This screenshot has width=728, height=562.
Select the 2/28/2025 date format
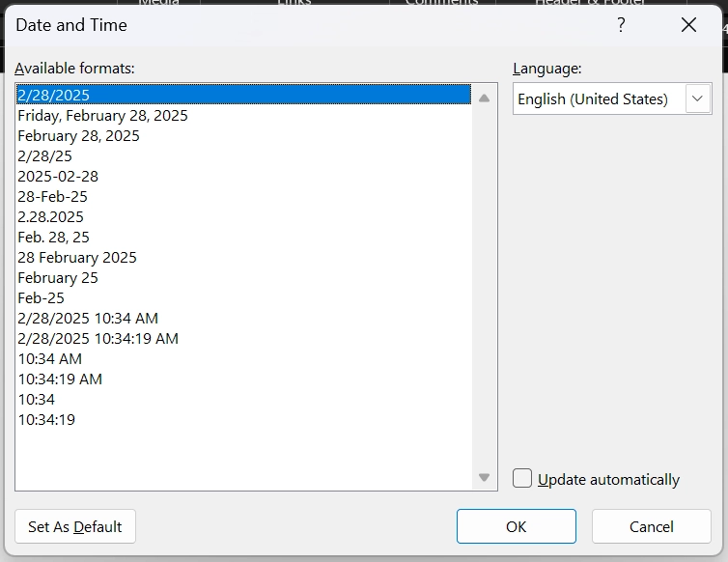click(x=54, y=95)
